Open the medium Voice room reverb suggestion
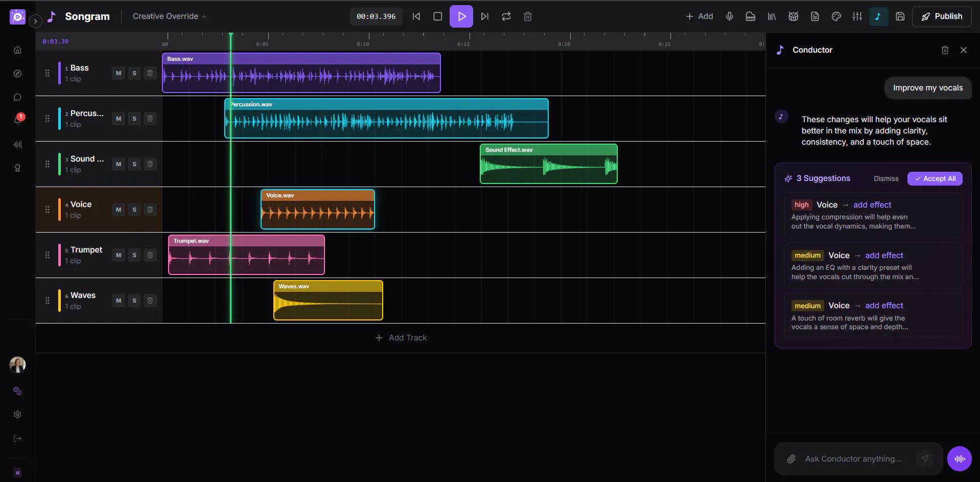The width and height of the screenshot is (980, 482). (x=873, y=316)
